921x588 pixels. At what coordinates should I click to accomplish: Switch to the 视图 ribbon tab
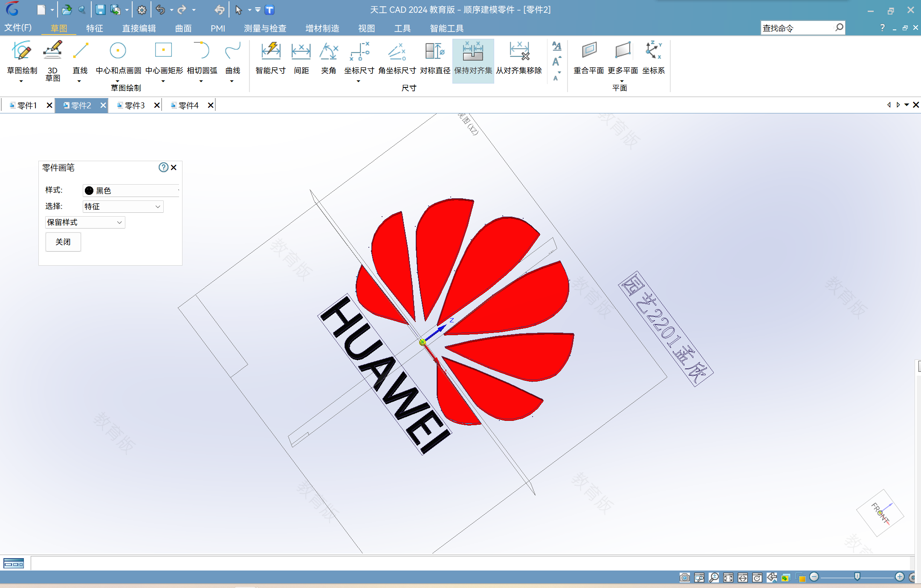point(366,28)
